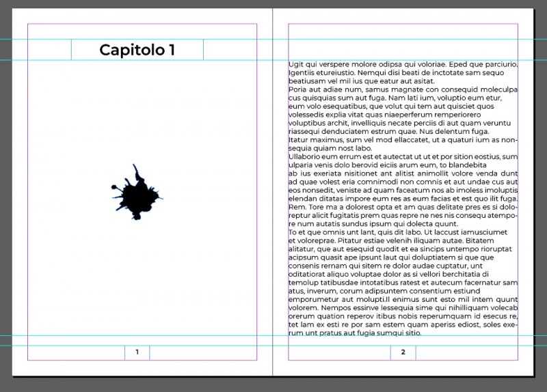
Task: Click page number 1 frame
Action: click(x=137, y=352)
